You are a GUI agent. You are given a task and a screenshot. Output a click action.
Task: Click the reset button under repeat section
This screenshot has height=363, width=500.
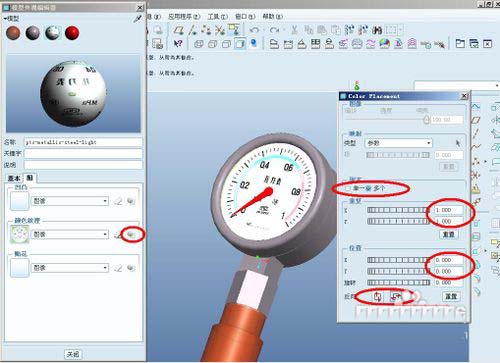point(449,234)
